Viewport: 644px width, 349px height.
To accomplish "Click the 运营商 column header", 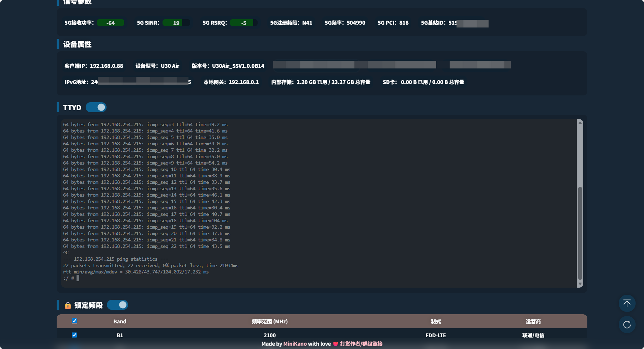I will pos(533,321).
